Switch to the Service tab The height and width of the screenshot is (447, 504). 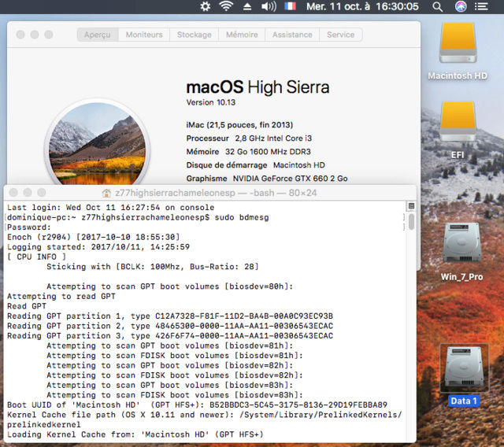(x=341, y=35)
